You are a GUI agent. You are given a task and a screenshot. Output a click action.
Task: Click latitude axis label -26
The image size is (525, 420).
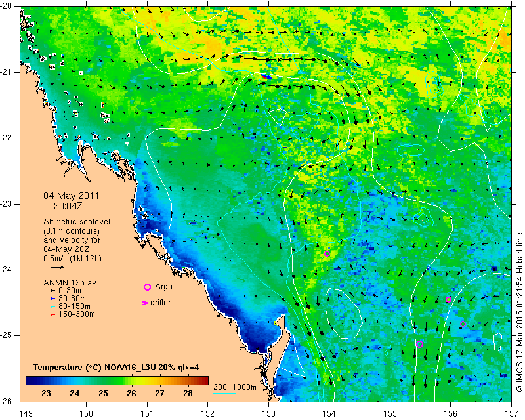[7, 401]
